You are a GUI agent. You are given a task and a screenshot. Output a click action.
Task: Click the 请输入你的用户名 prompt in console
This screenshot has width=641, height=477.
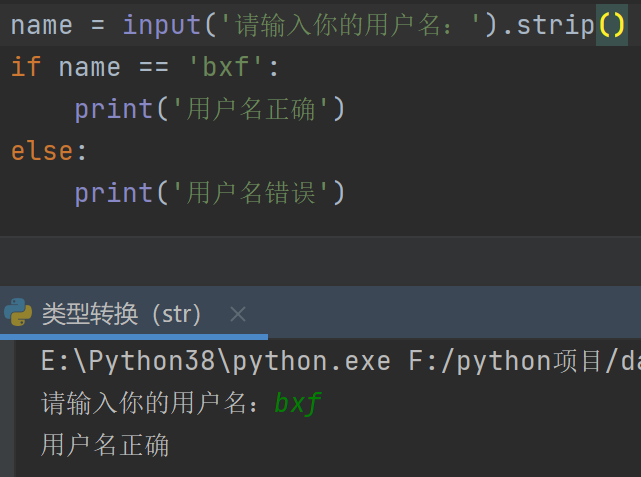(x=150, y=403)
